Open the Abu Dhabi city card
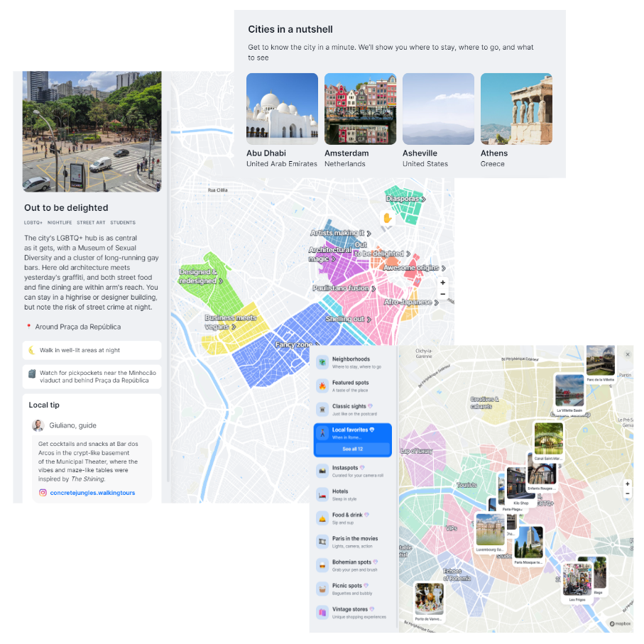Screen dimensions: 644x644 point(282,120)
